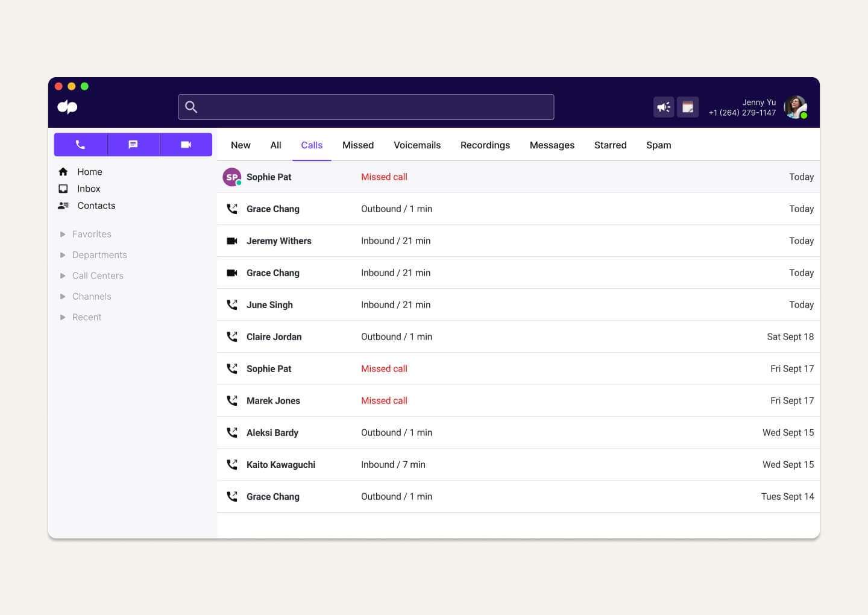The height and width of the screenshot is (615, 868).
Task: Switch to the Missed tab
Action: 358,145
